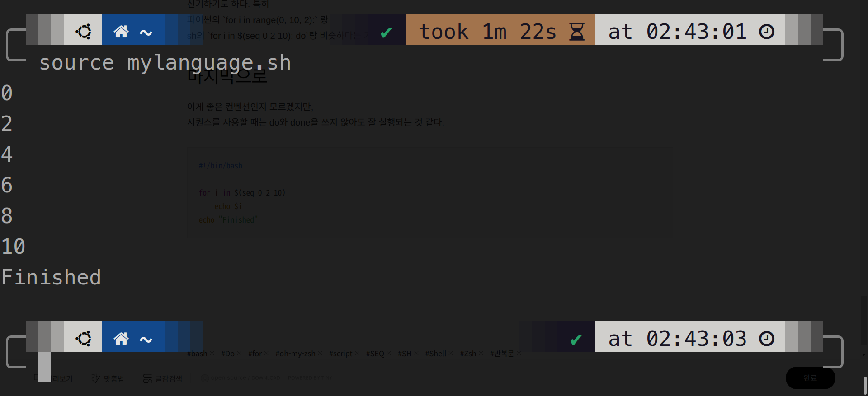
Task: Remove the #bash tag
Action: (x=212, y=353)
